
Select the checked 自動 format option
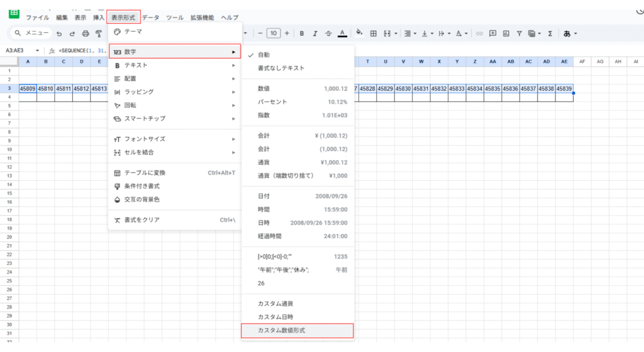point(264,55)
